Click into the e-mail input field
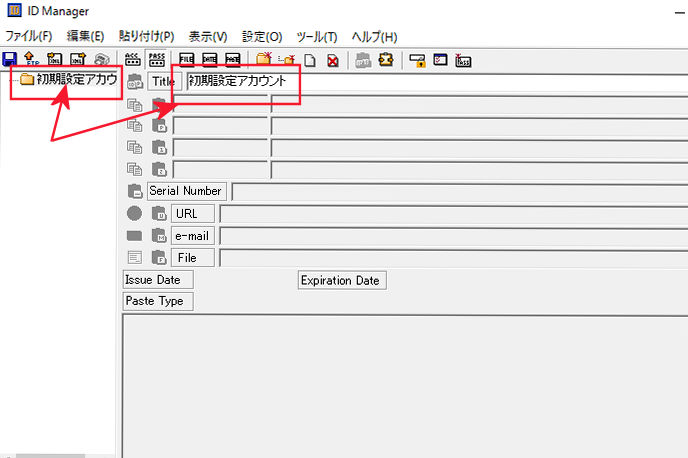688x458 pixels. (x=454, y=236)
